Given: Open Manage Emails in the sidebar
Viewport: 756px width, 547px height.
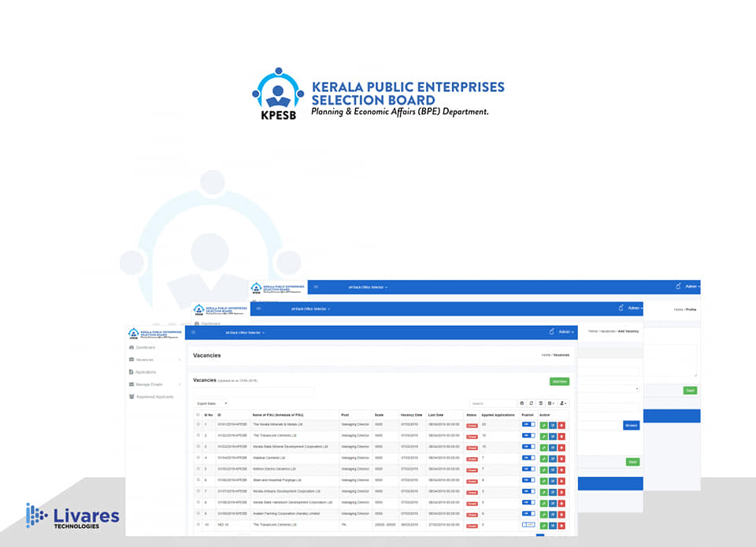Looking at the screenshot, I should point(146,385).
